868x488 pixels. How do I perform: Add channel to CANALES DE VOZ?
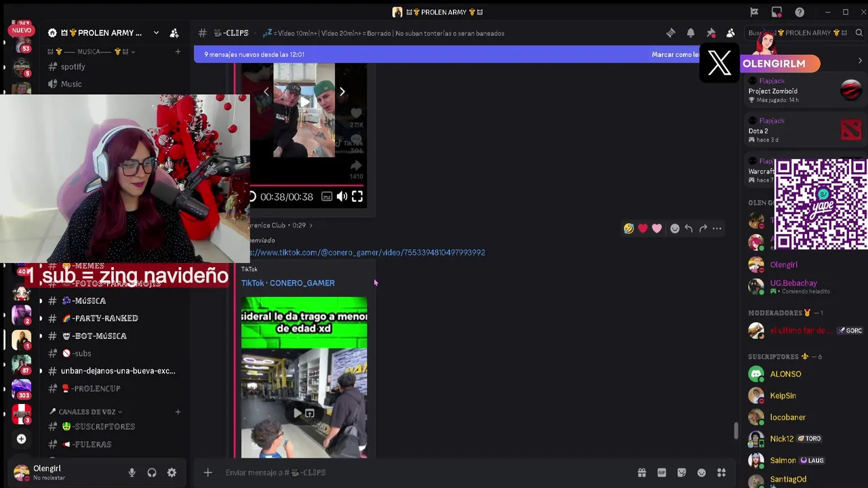point(178,411)
